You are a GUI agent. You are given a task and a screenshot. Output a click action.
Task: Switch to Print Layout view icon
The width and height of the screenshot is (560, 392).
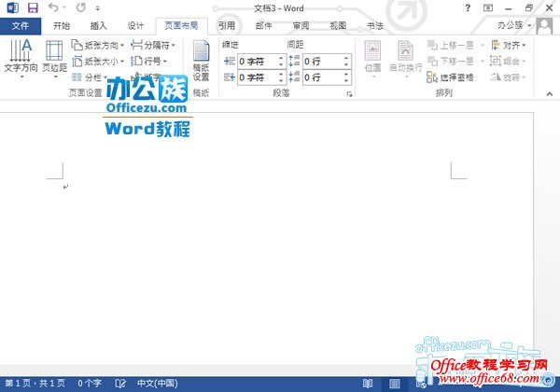394,384
